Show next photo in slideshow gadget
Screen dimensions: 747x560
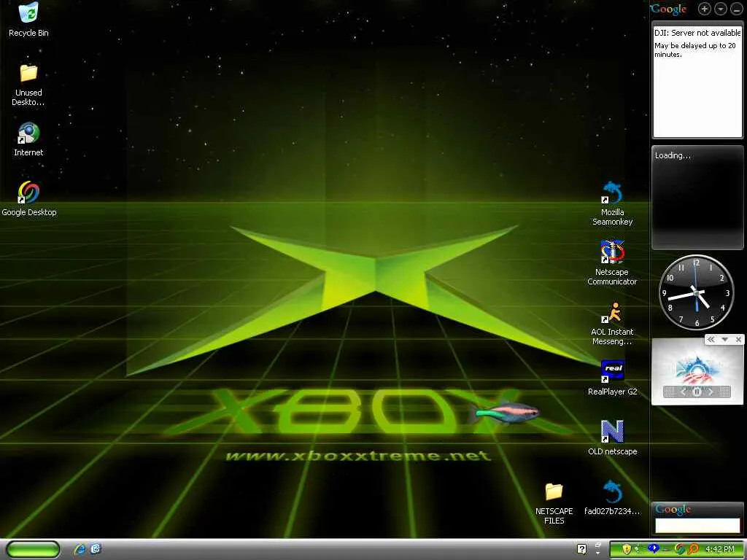[x=711, y=392]
